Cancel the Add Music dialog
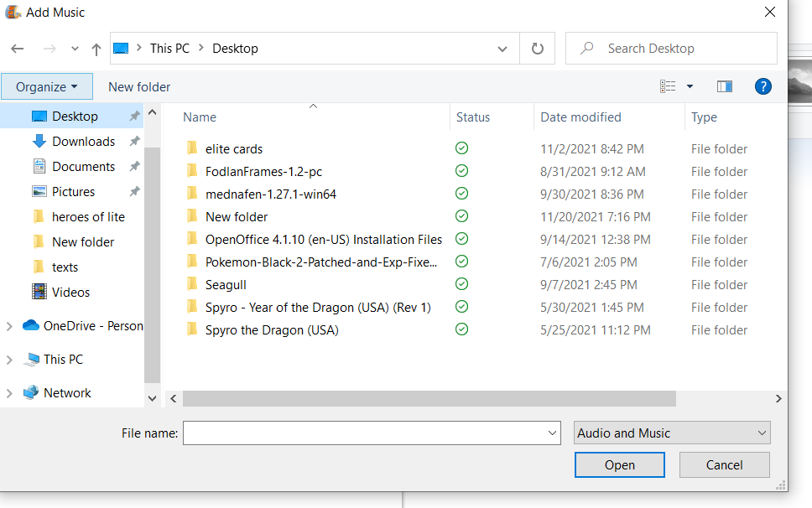 tap(724, 465)
